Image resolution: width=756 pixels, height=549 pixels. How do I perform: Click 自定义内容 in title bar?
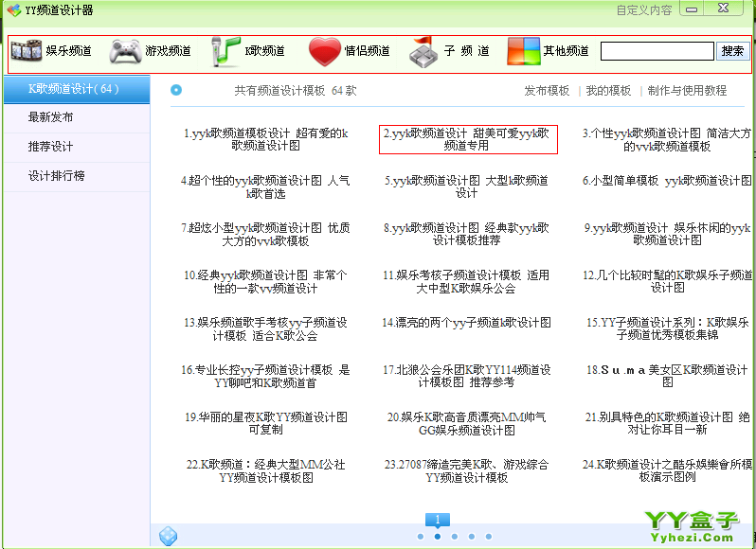click(644, 10)
